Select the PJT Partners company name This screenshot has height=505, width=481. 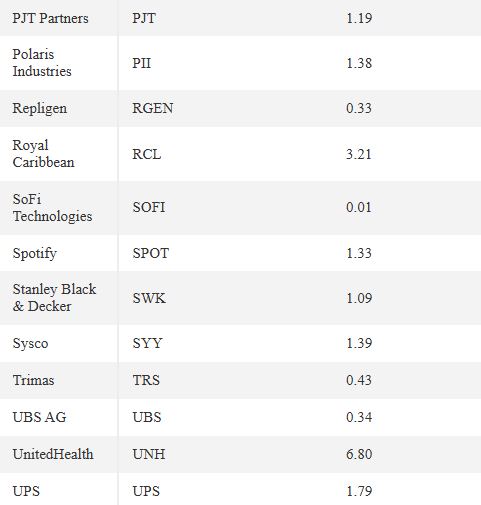[x=50, y=18]
